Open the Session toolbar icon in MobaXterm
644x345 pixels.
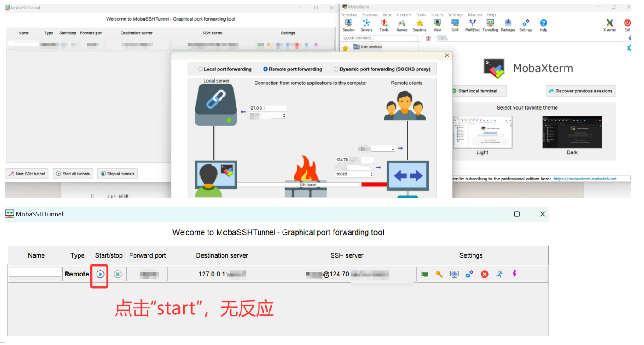[348, 25]
